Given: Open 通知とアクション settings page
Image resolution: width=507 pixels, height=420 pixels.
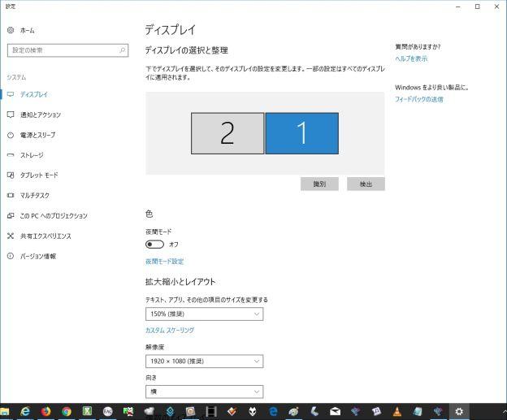Looking at the screenshot, I should (x=41, y=115).
